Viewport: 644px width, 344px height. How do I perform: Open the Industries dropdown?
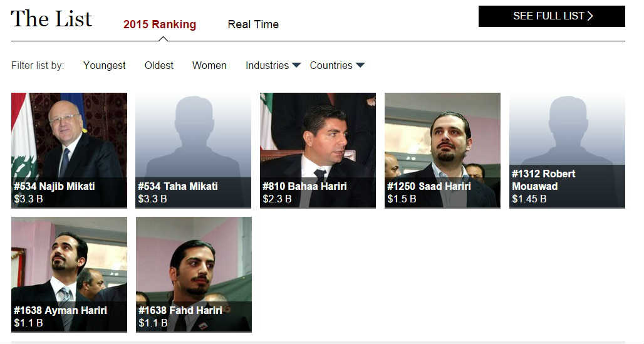click(x=273, y=65)
